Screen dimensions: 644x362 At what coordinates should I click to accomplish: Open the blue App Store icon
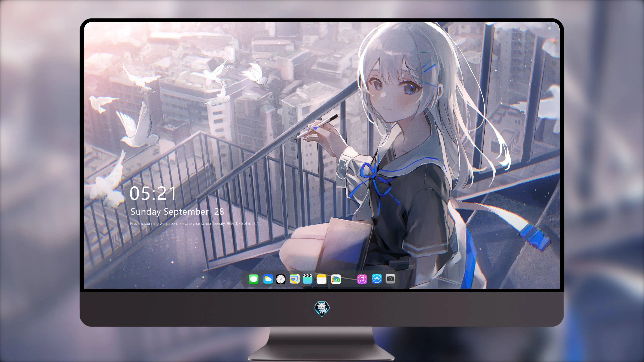click(377, 279)
